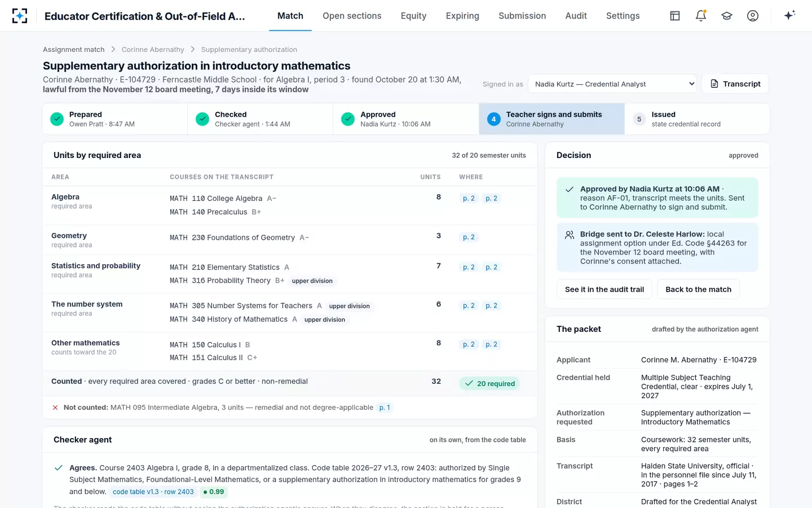Select the Issued step
This screenshot has width=812, height=508.
click(x=697, y=119)
